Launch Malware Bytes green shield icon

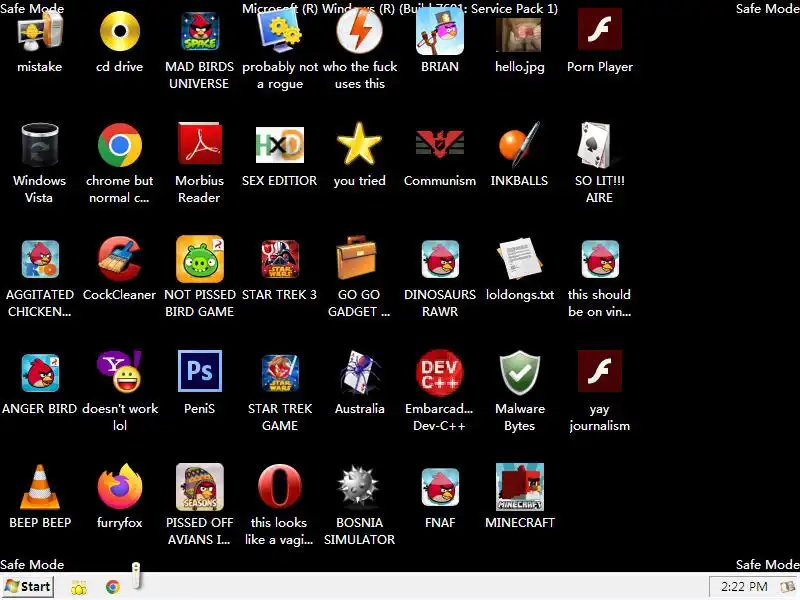519,373
